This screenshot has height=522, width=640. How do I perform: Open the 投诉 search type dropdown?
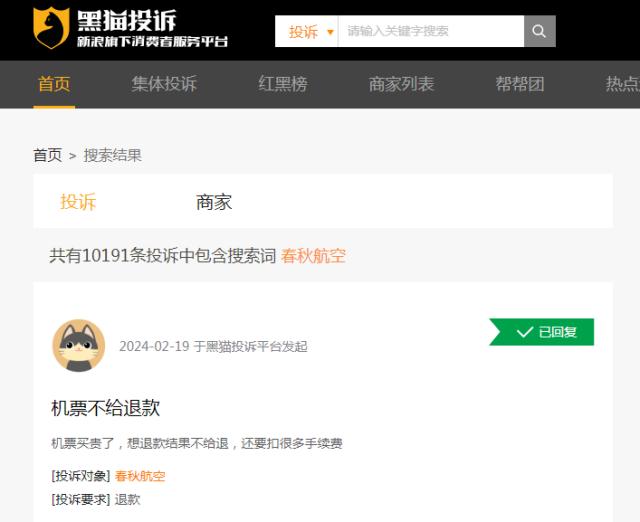tap(307, 31)
